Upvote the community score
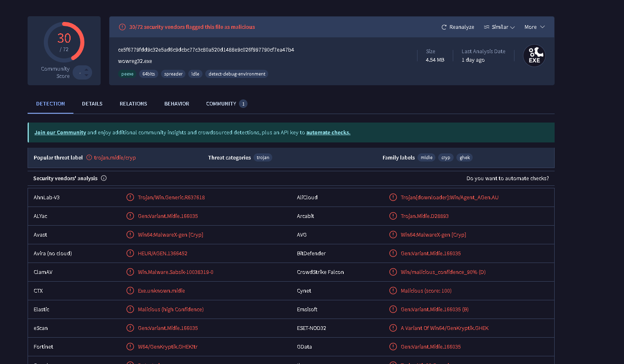 coord(86,70)
